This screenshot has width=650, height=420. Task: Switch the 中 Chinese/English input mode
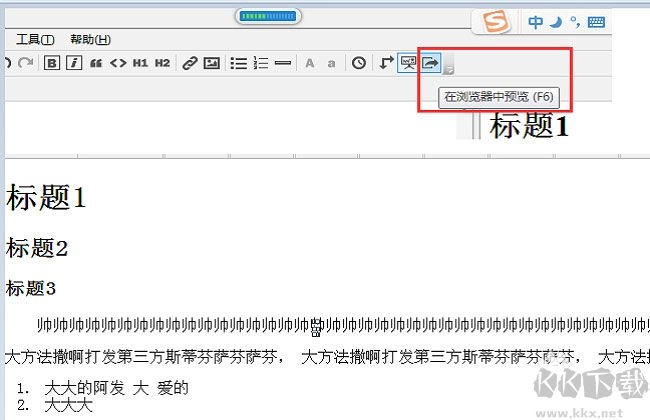click(535, 22)
